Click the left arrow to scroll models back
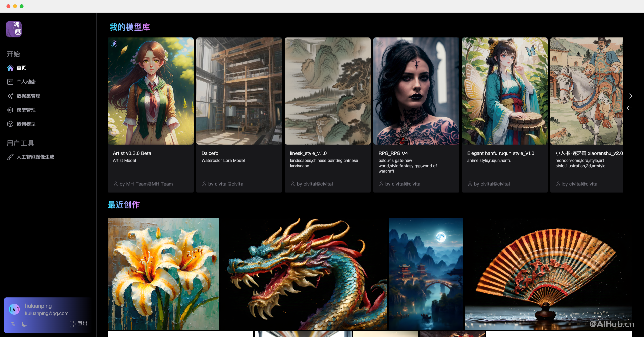This screenshot has height=337, width=644. [x=629, y=108]
